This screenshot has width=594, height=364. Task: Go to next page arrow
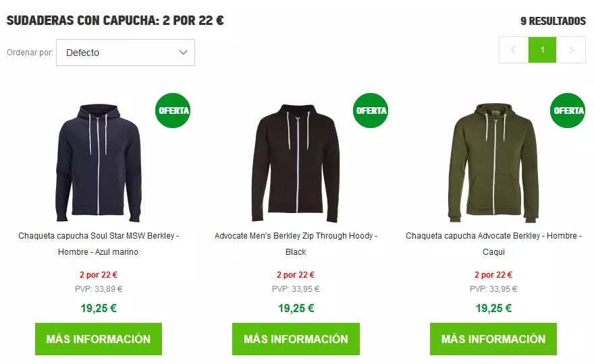click(x=571, y=50)
